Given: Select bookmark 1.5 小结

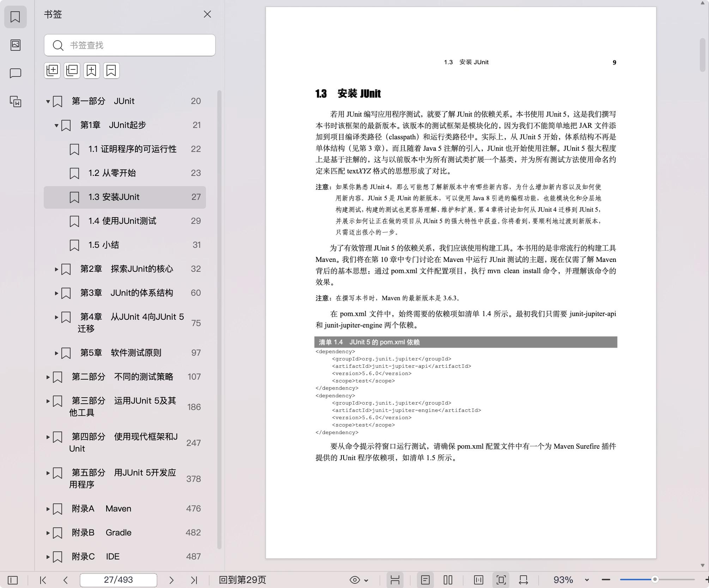Looking at the screenshot, I should pyautogui.click(x=125, y=245).
